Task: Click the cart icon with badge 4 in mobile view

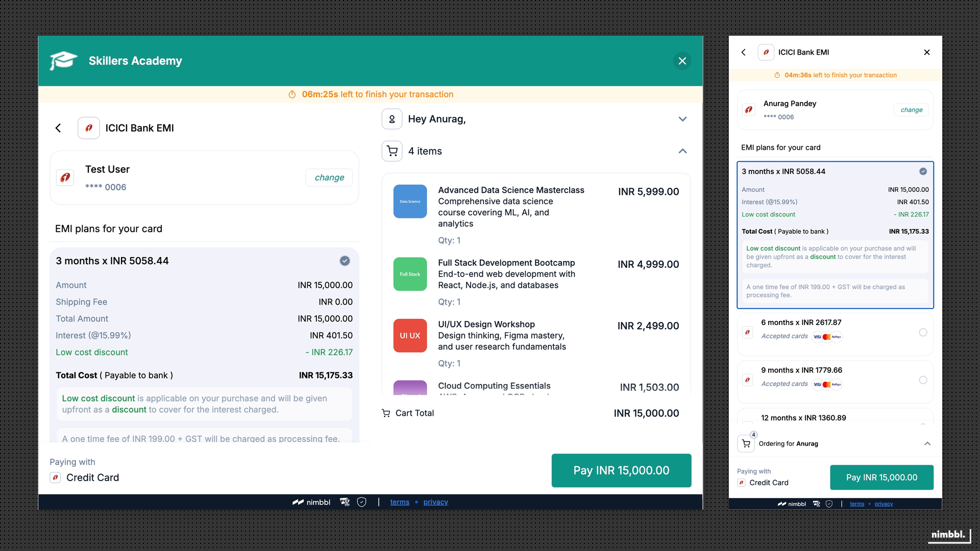Action: [x=746, y=443]
